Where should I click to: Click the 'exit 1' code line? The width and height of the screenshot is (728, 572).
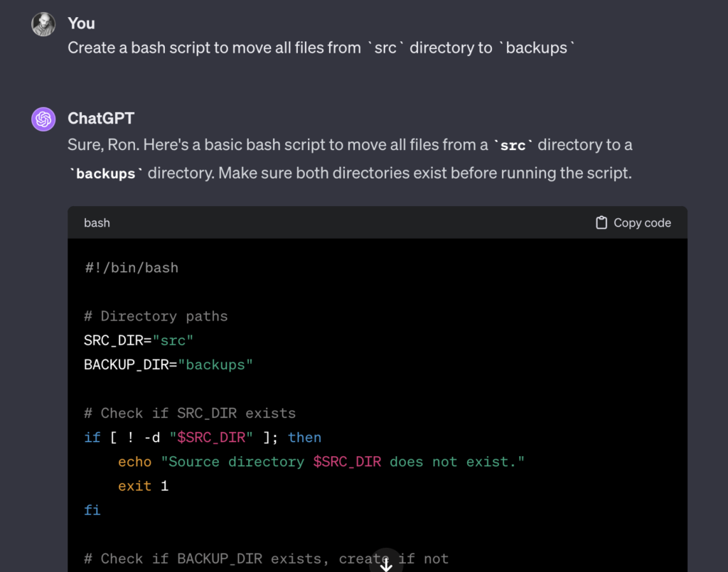tap(143, 486)
